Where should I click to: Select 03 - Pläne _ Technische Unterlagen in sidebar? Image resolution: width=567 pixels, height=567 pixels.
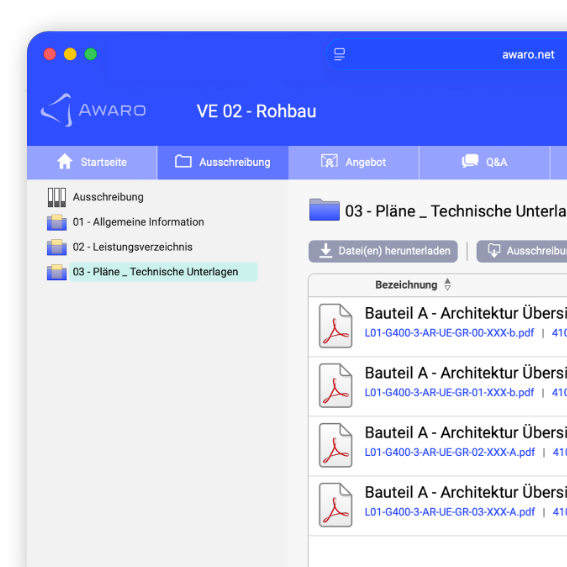click(163, 272)
